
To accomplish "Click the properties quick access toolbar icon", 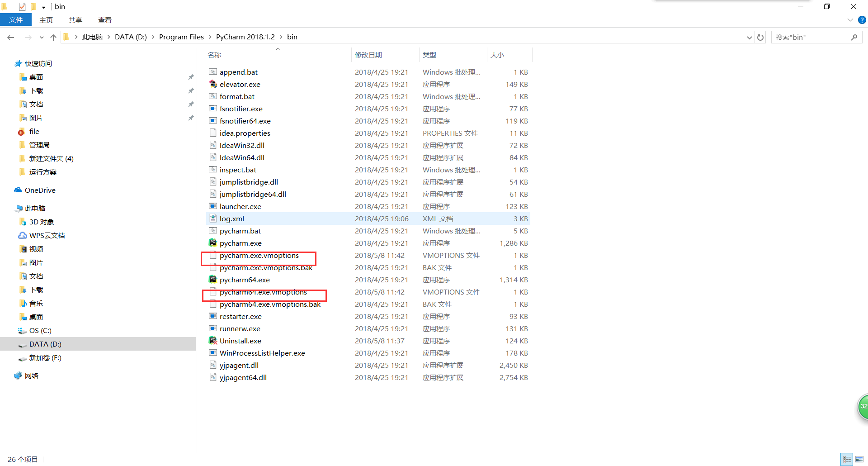I will click(x=22, y=6).
